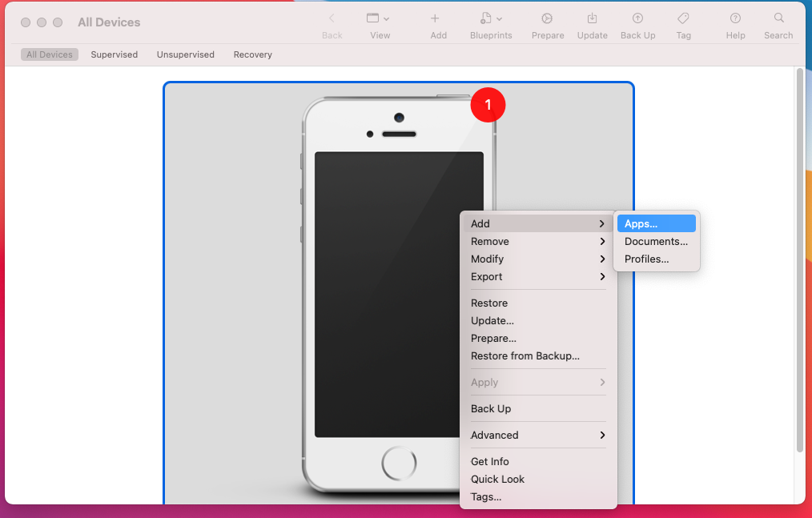
Task: Click the Tag icon in toolbar
Action: pos(683,18)
